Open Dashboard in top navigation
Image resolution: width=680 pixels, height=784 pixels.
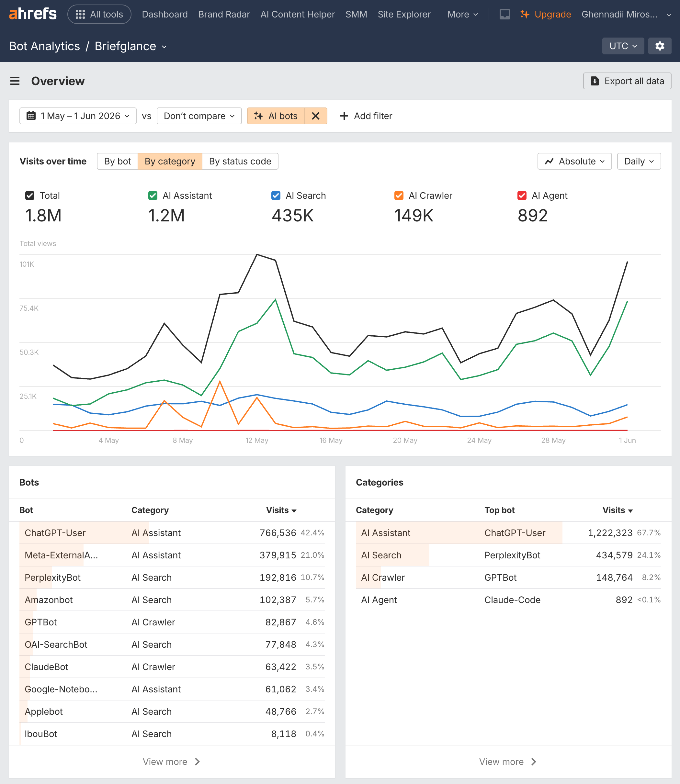click(x=165, y=15)
